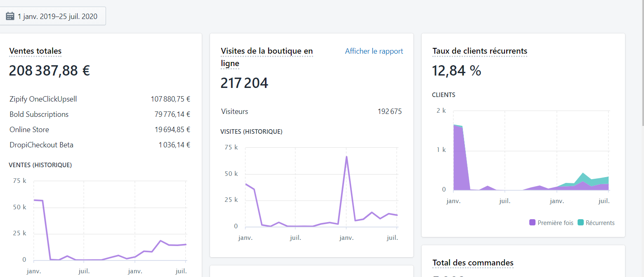Open the date range picker button
Viewport: 644px width, 277px height.
(x=52, y=16)
